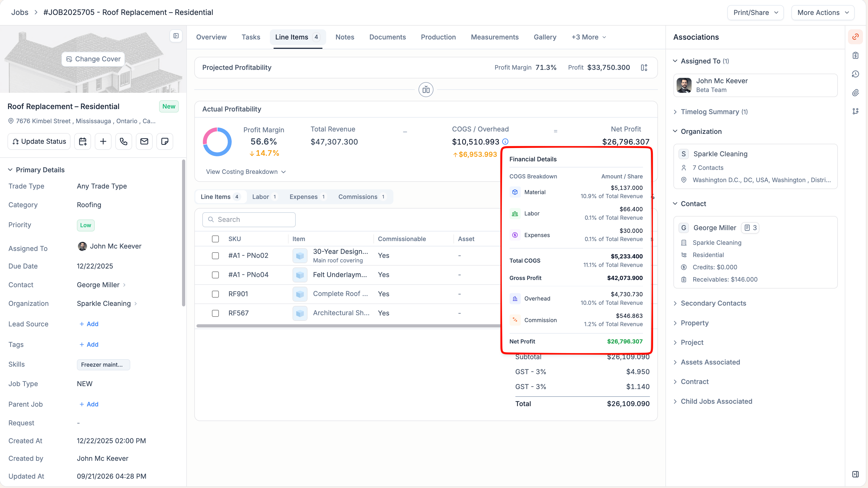Image resolution: width=868 pixels, height=488 pixels.
Task: Click the line items horizontal scrollbar
Action: pos(348,326)
